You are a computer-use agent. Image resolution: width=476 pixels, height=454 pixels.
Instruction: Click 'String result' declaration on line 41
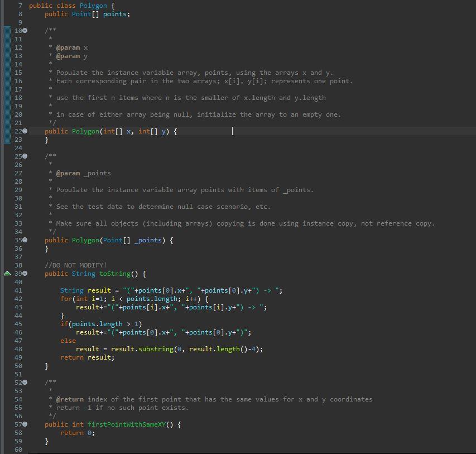point(85,290)
